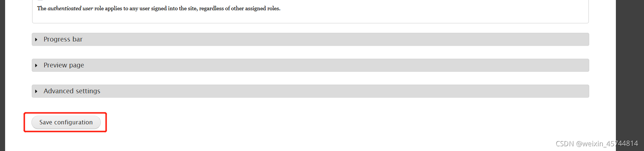Open the Preview page fieldset title
The height and width of the screenshot is (151, 644).
64,65
